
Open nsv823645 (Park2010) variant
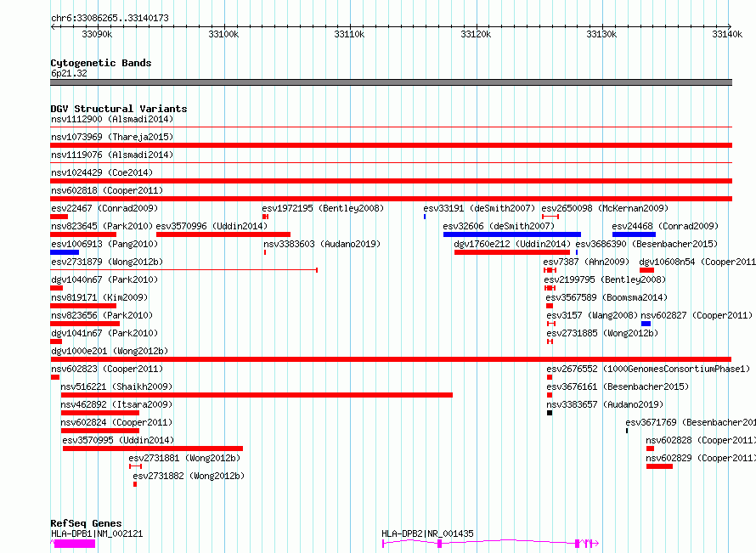click(102, 226)
